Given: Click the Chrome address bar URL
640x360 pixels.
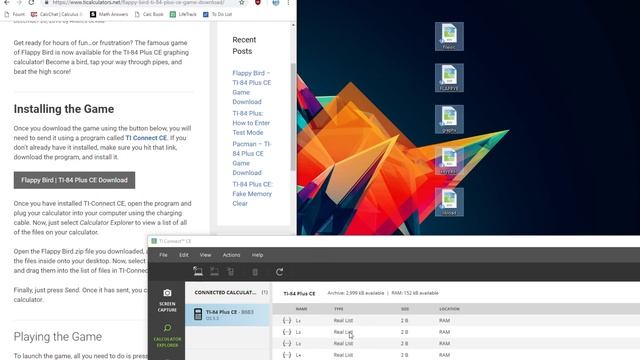Looking at the screenshot, I should point(139,2).
